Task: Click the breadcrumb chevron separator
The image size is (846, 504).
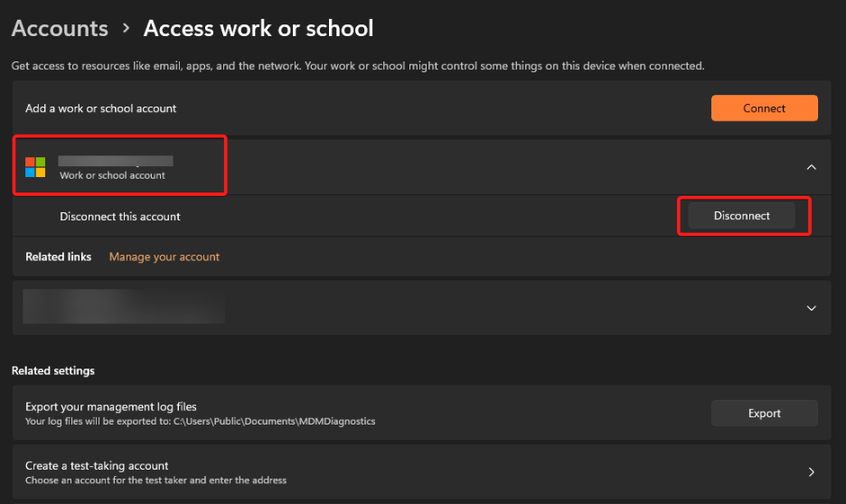Action: click(127, 29)
